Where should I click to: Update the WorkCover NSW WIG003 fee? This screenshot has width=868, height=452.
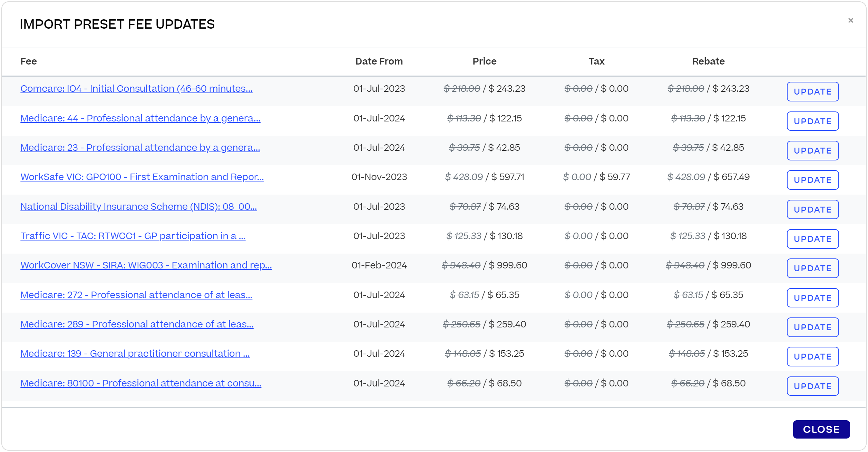point(812,268)
